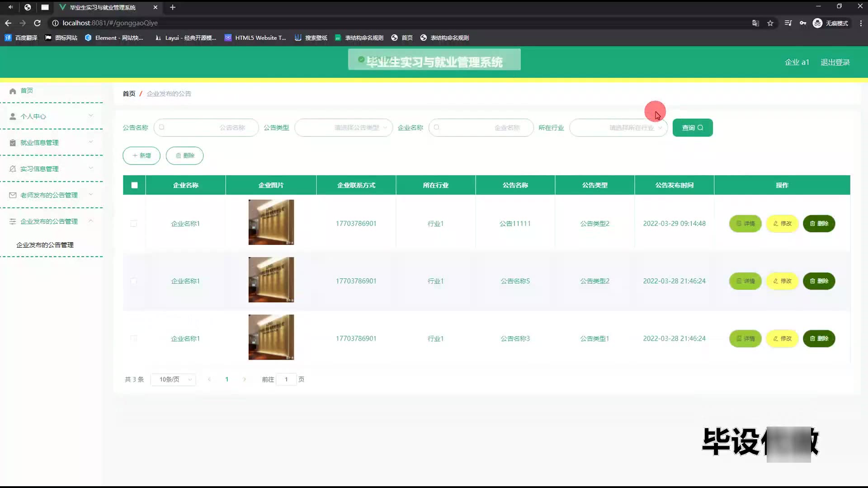Click the 查询 search button
Viewport: 868px width, 488px height.
692,128
